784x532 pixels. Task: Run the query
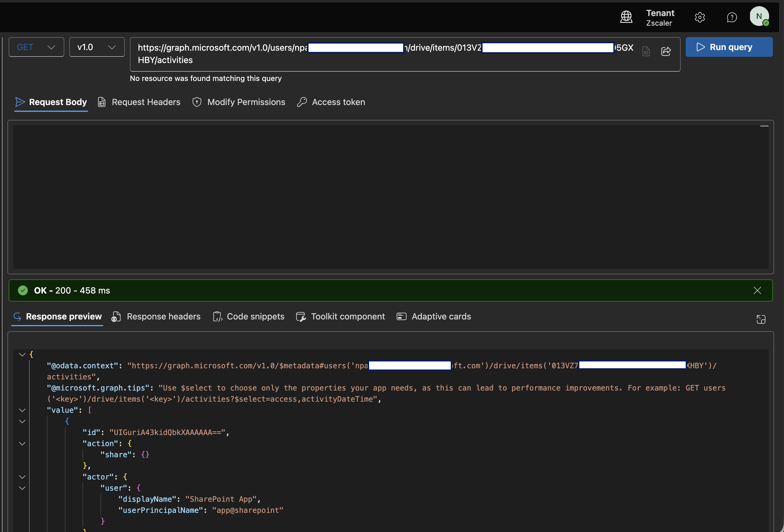(729, 47)
